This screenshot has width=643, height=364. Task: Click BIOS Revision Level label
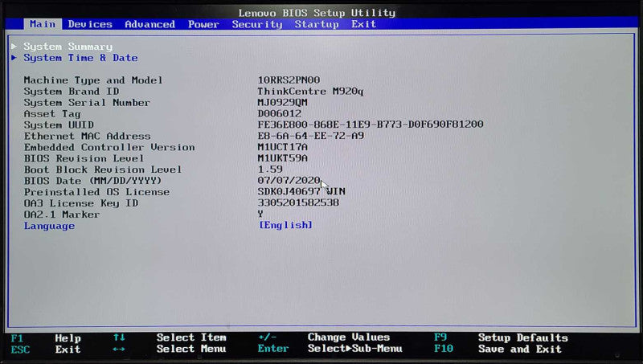pyautogui.click(x=84, y=158)
